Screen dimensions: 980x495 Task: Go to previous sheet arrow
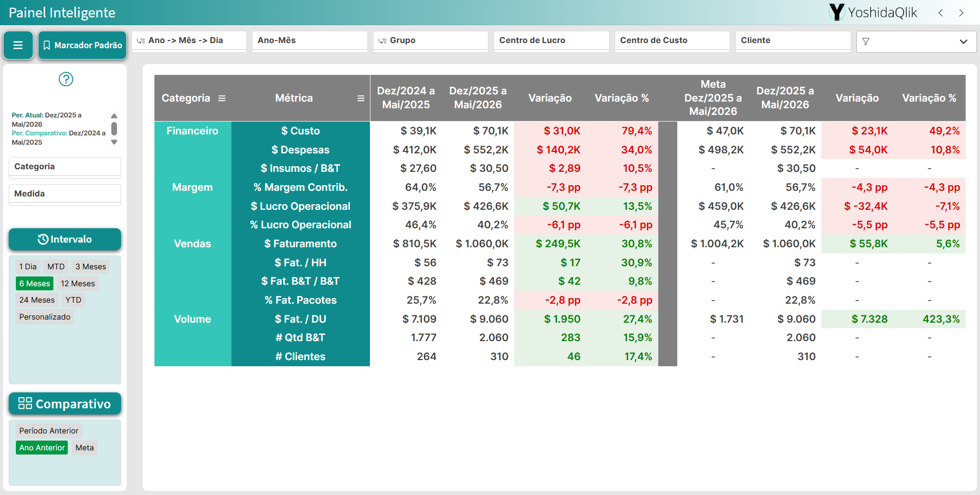[x=940, y=13]
